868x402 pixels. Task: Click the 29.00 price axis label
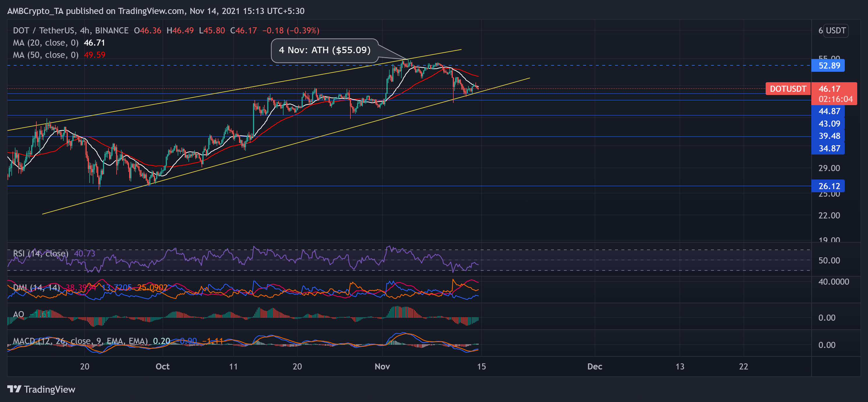click(829, 168)
